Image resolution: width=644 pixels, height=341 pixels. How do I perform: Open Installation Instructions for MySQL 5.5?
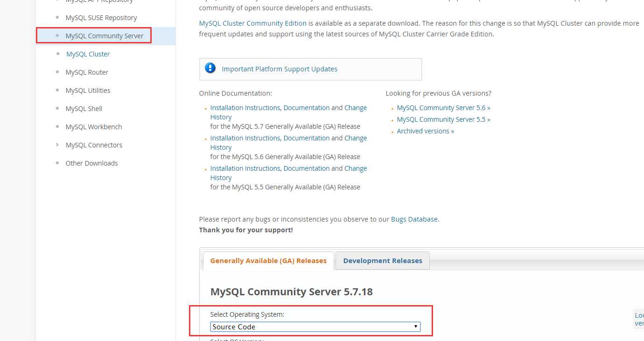[x=245, y=168]
